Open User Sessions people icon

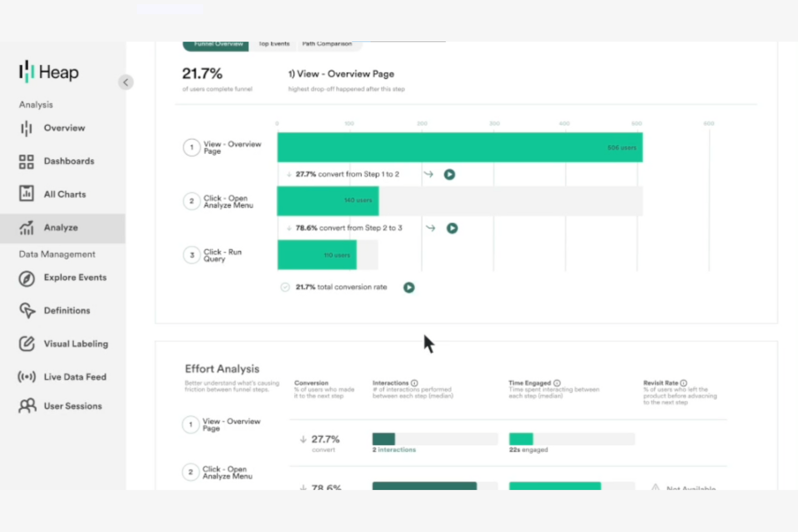pyautogui.click(x=26, y=406)
